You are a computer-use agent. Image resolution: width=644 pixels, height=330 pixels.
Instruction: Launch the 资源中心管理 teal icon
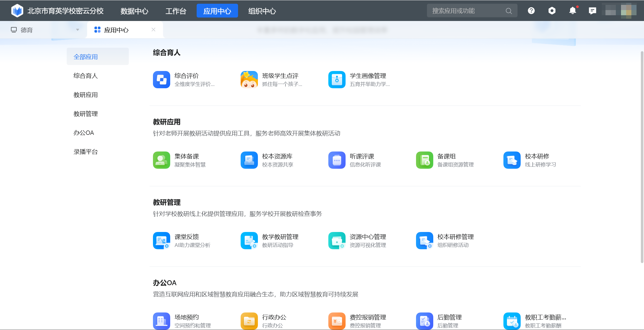coord(337,241)
